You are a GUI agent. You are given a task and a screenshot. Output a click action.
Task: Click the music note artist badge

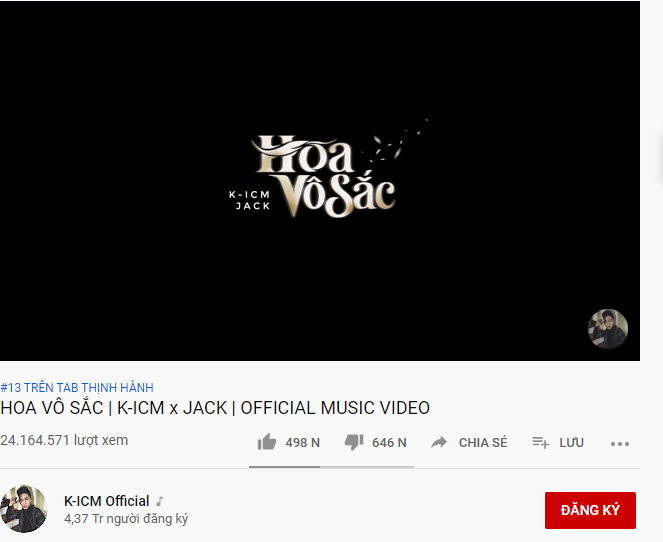[159, 501]
